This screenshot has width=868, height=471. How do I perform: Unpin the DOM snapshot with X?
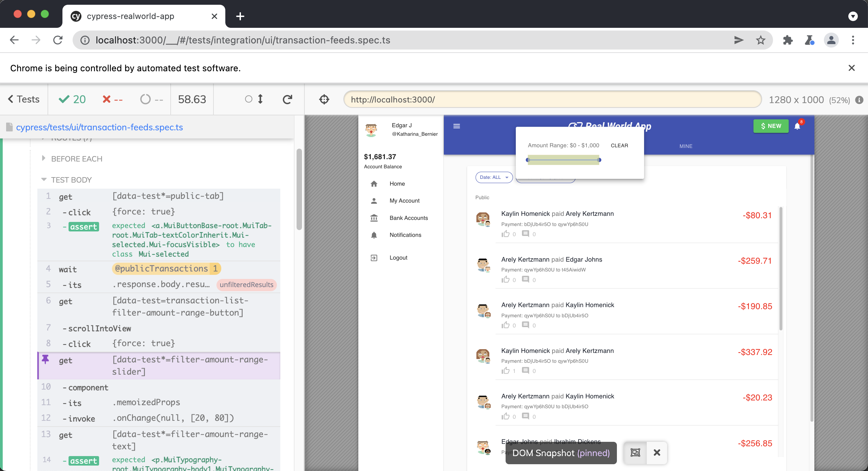(657, 453)
